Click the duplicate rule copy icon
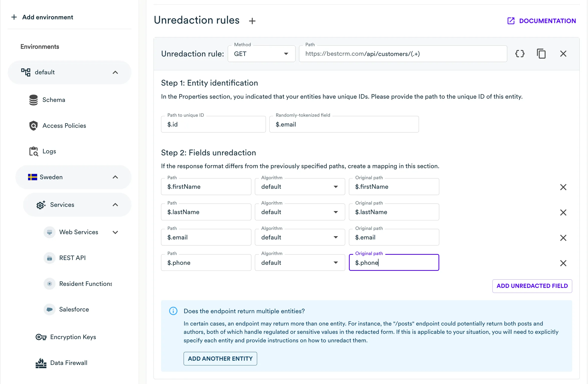The image size is (588, 384). click(x=541, y=54)
